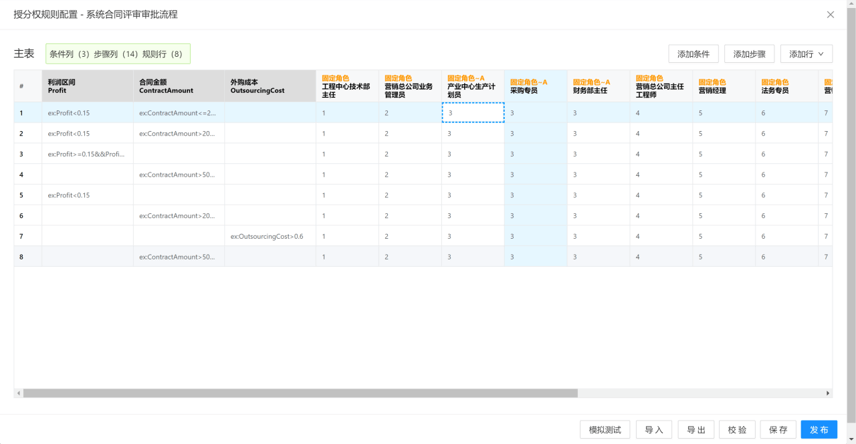Click the horizontal scrollbar thumb
The width and height of the screenshot is (856, 444).
click(300, 393)
